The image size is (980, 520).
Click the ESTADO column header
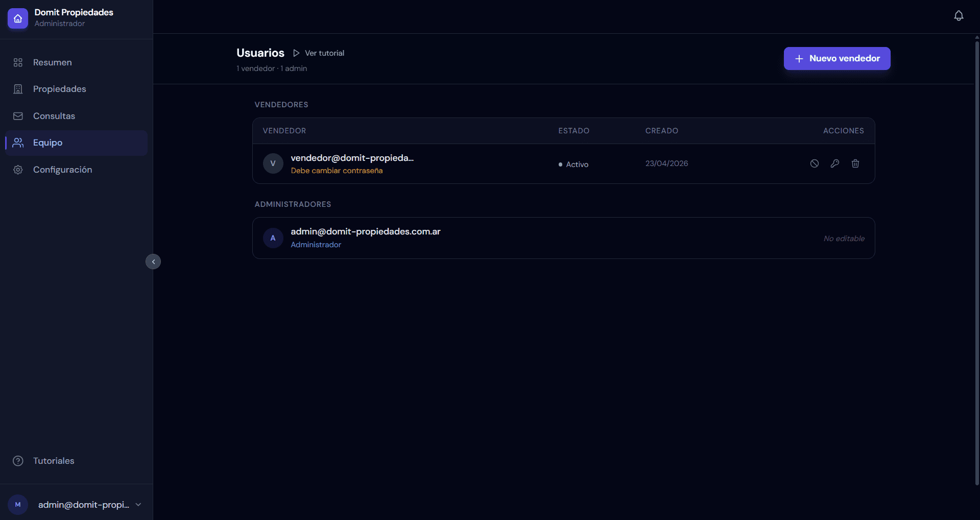tap(573, 131)
